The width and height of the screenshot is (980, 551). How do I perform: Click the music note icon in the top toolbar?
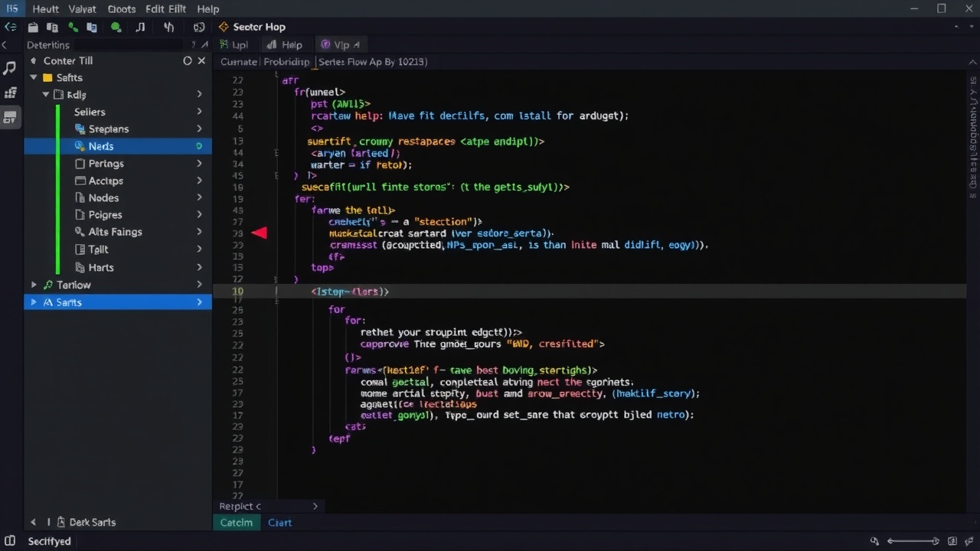(140, 28)
